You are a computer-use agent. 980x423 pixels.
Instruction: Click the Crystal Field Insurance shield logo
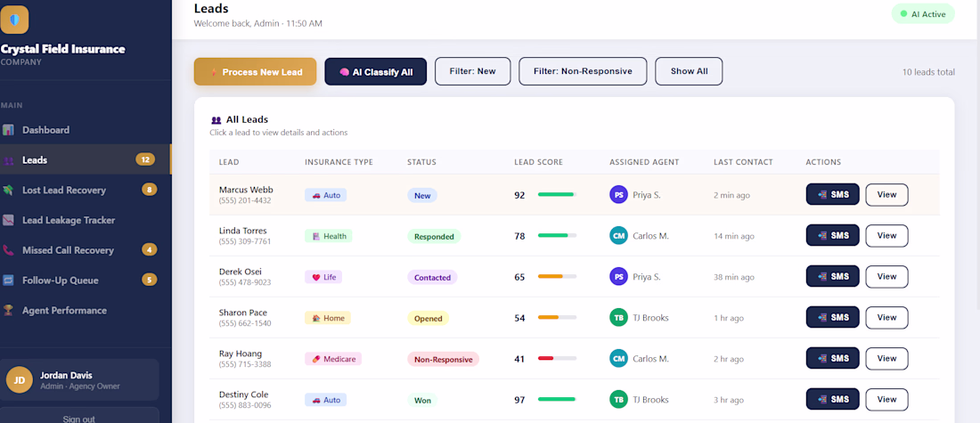point(13,20)
